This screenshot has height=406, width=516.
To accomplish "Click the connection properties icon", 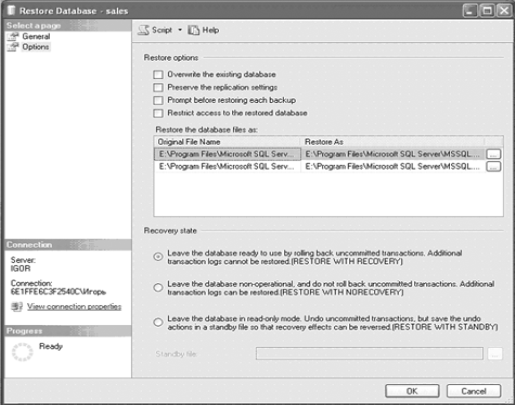I will coord(17,307).
